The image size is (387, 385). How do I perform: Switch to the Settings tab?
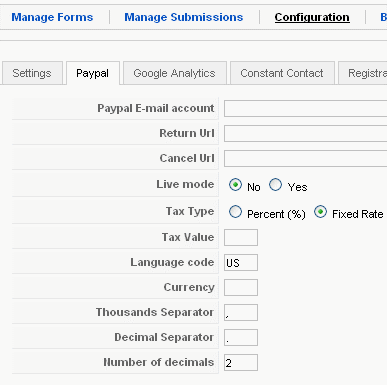click(32, 73)
